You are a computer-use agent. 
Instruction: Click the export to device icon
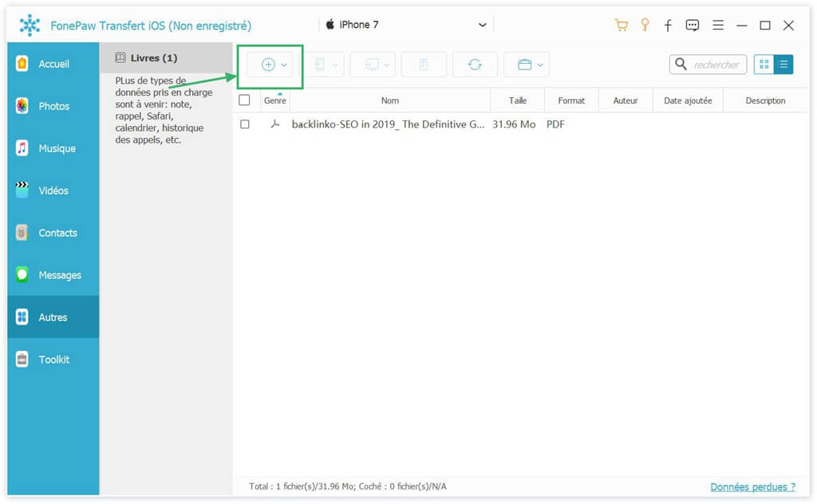pyautogui.click(x=320, y=65)
